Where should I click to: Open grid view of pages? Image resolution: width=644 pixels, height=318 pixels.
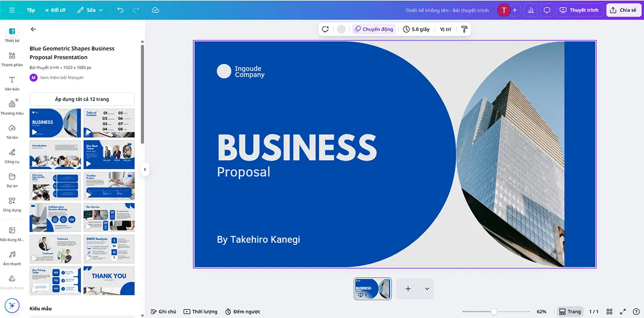[x=610, y=312]
